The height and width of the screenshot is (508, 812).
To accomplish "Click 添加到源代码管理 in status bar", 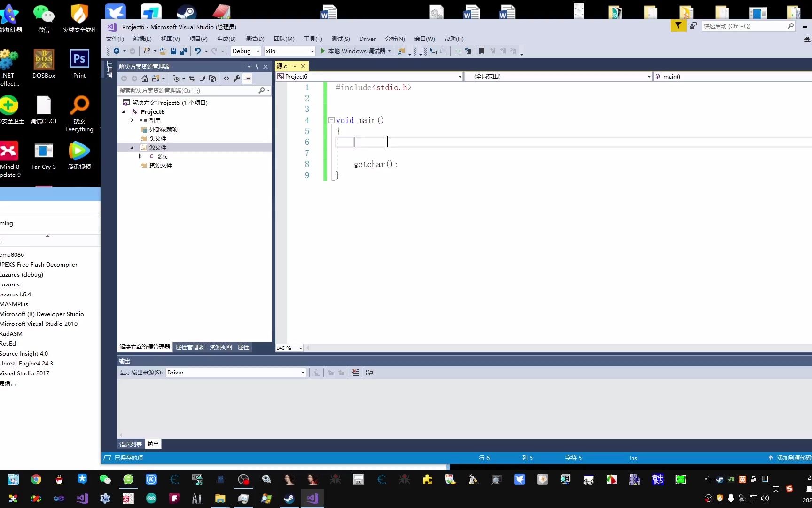I will point(789,458).
